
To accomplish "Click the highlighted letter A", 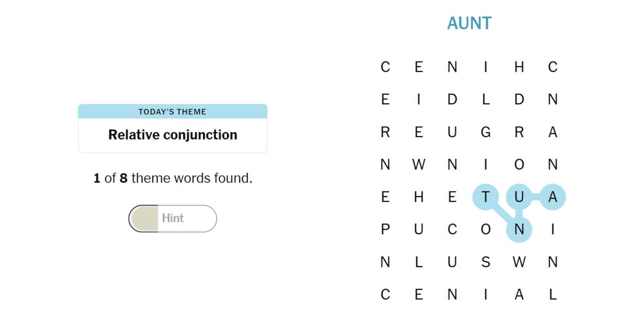I will [x=552, y=197].
